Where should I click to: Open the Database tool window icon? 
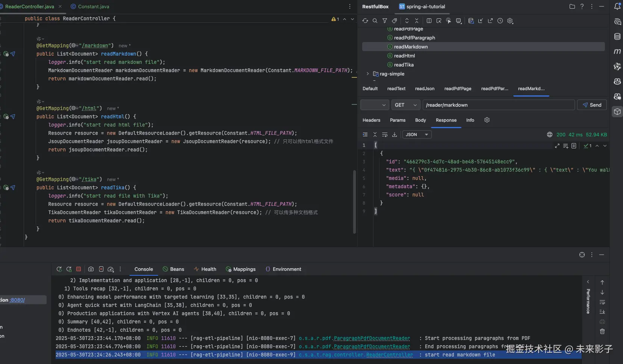(x=617, y=36)
